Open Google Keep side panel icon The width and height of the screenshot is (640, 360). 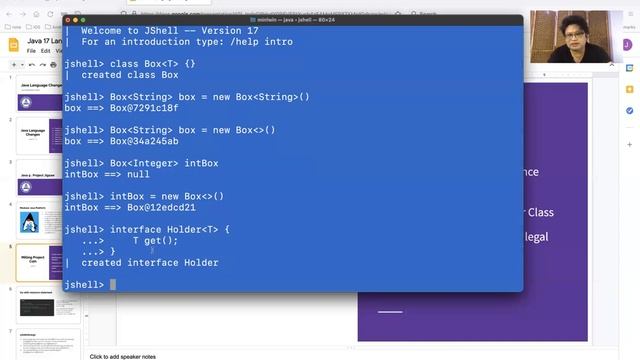[x=629, y=89]
